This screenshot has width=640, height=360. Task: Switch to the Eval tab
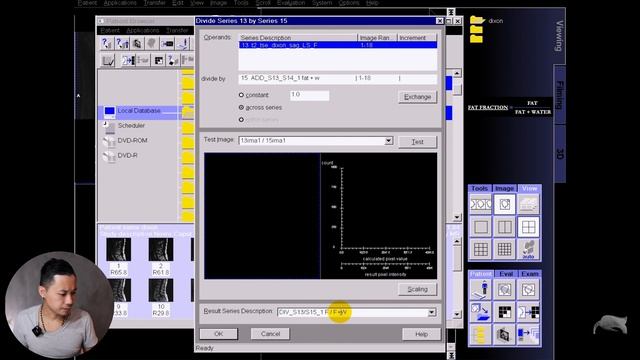coord(506,273)
